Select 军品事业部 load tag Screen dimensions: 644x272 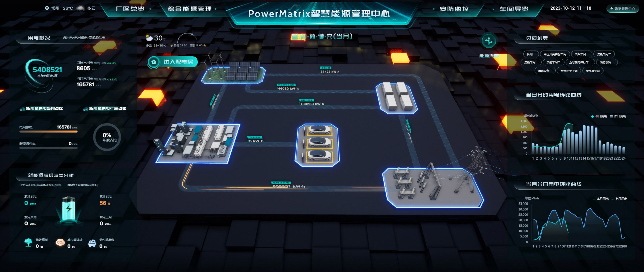[x=593, y=71]
